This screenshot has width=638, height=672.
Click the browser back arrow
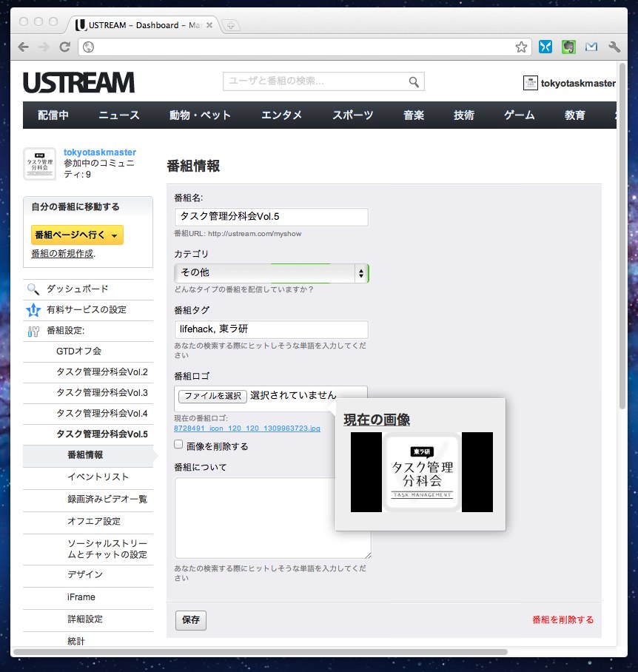24,47
